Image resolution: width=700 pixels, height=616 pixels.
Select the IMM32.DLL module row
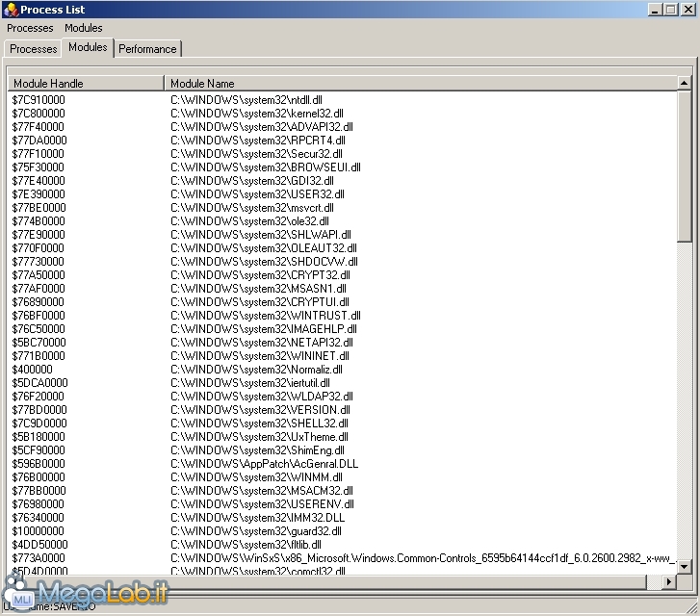point(343,518)
